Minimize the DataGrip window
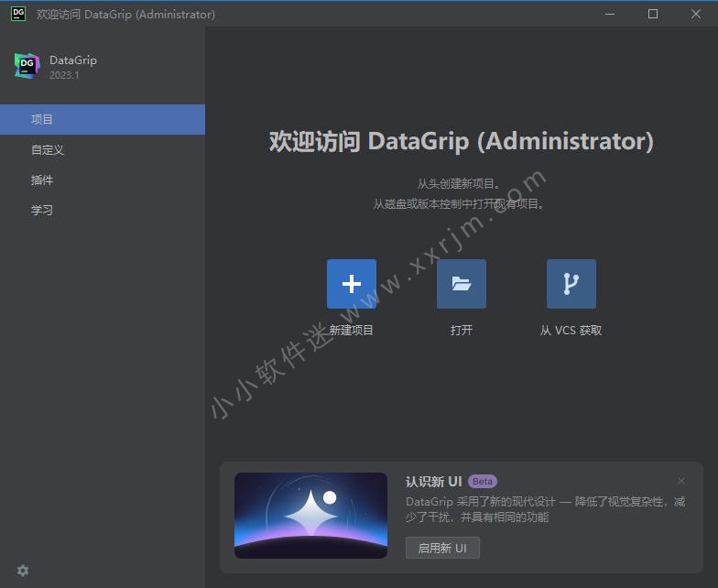 (610, 14)
